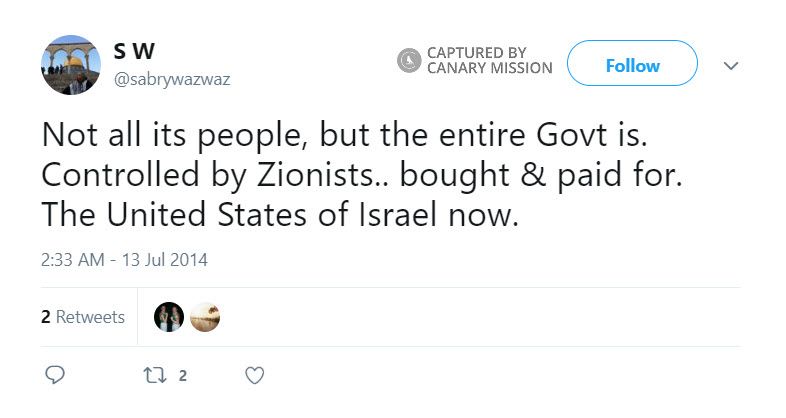Visit the @sabrywazwaz handle link
Image resolution: width=786 pixels, height=418 pixels.
click(172, 79)
